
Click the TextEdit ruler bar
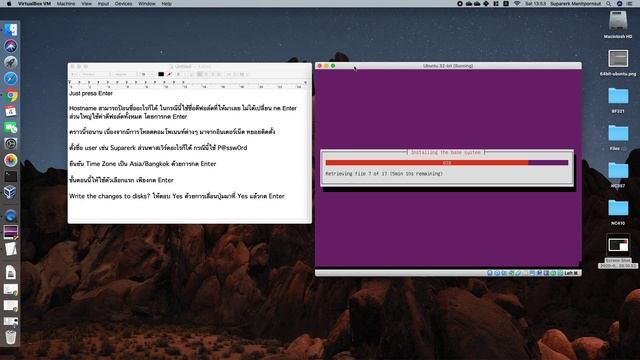tap(188, 84)
